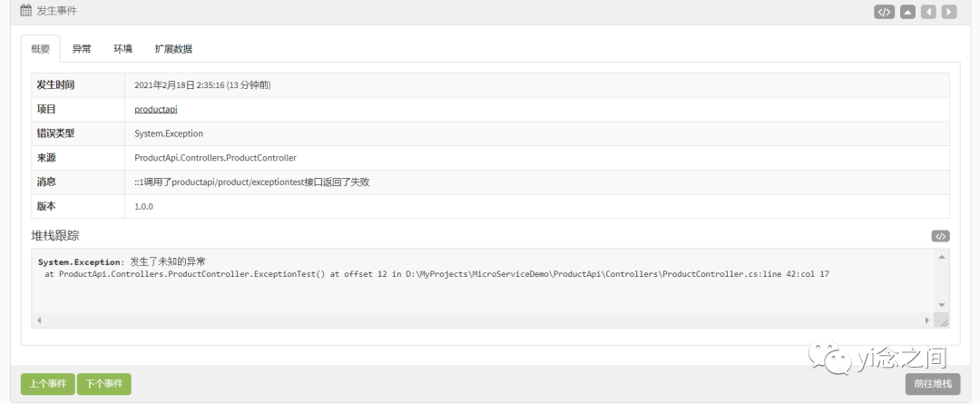Go to next event using right arrow icon

[949, 12]
